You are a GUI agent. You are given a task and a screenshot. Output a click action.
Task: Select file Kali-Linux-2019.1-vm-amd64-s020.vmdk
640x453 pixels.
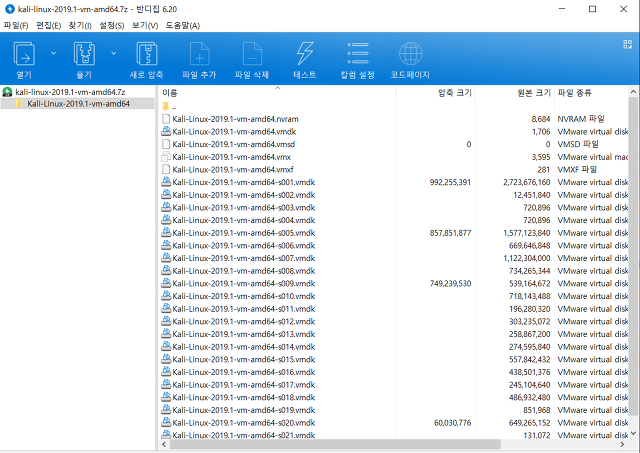click(244, 422)
